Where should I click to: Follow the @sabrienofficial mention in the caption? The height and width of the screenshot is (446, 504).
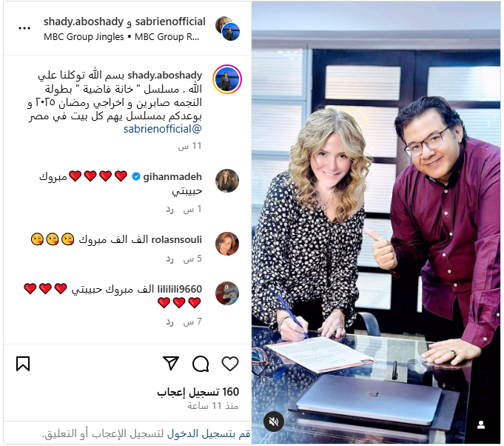(x=163, y=129)
